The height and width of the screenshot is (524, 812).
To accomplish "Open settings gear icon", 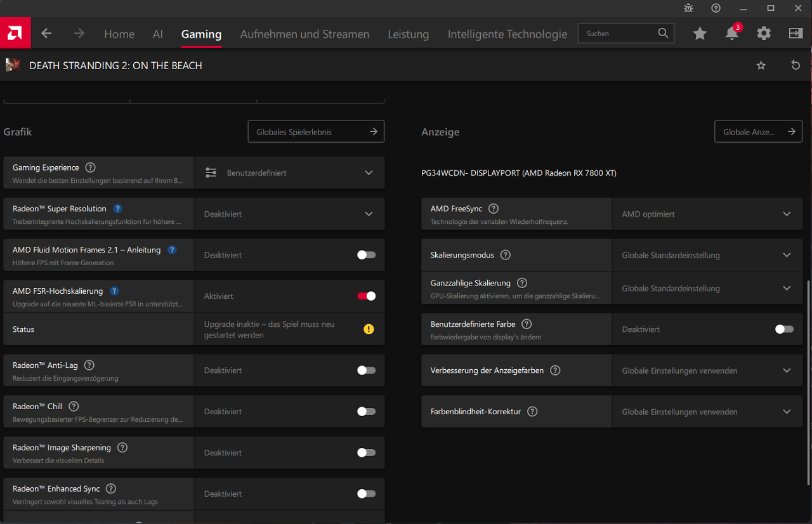I will coord(764,34).
